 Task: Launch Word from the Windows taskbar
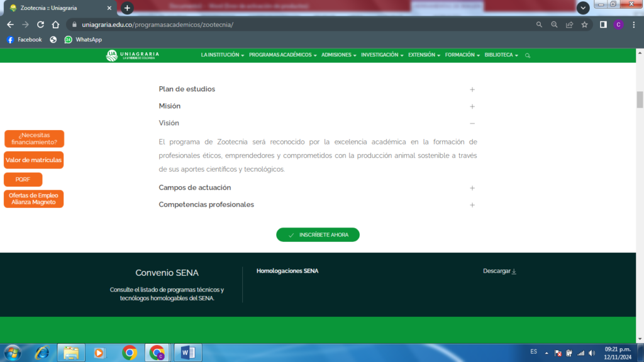188,353
